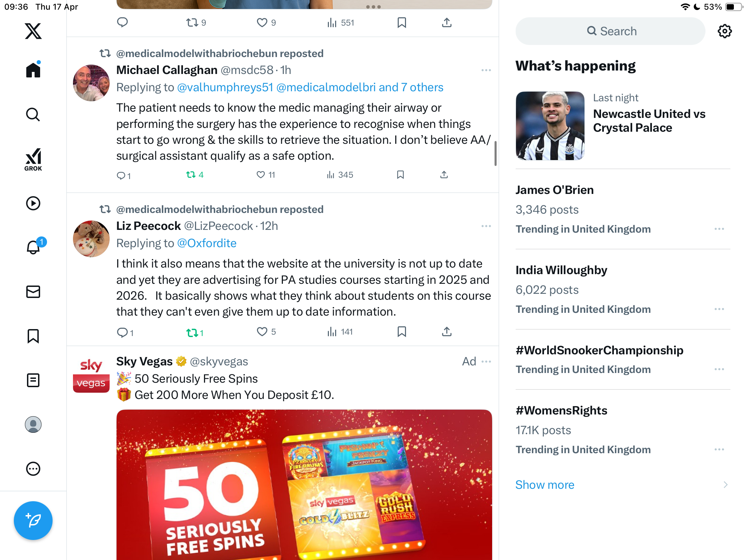The height and width of the screenshot is (560, 747).
Task: Open search settings gear icon
Action: pyautogui.click(x=725, y=31)
